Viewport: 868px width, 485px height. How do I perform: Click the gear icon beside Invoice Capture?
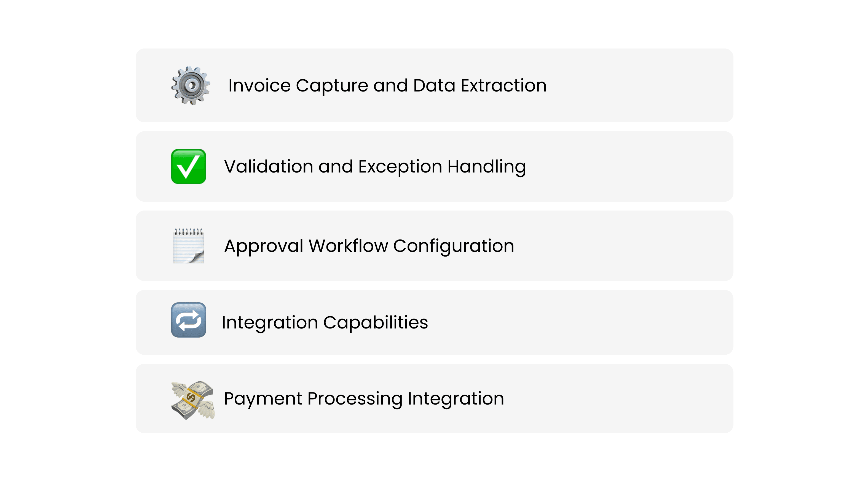coord(191,85)
